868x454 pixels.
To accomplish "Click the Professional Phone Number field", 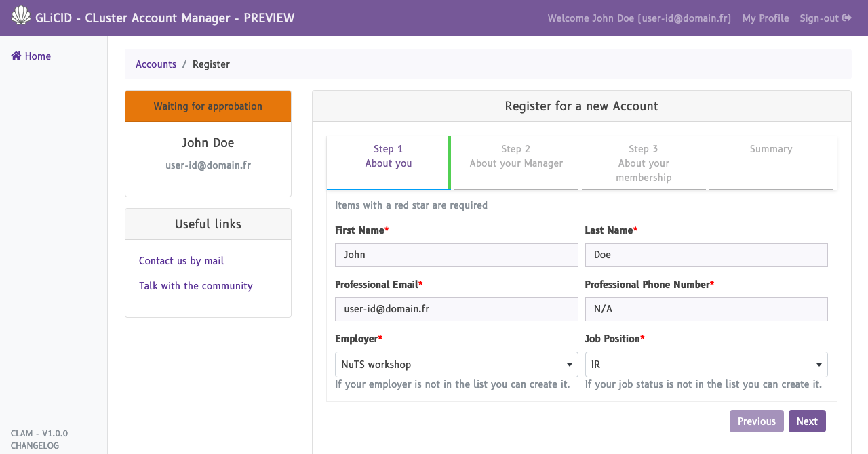I will point(705,309).
